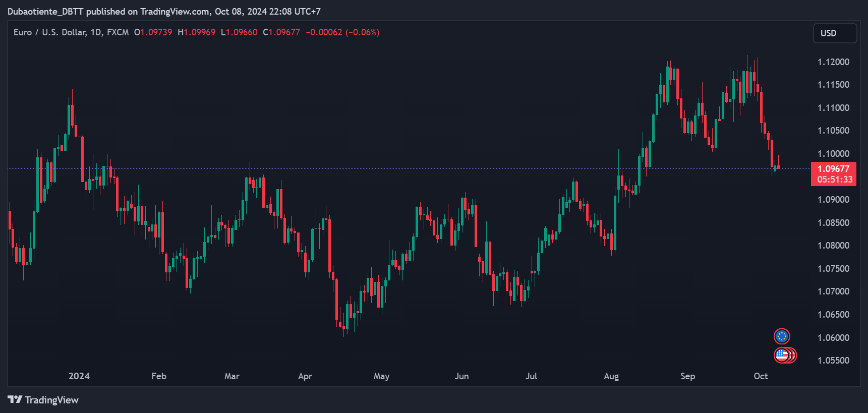
Task: Click the 1.08000 price axis label
Action: click(833, 246)
